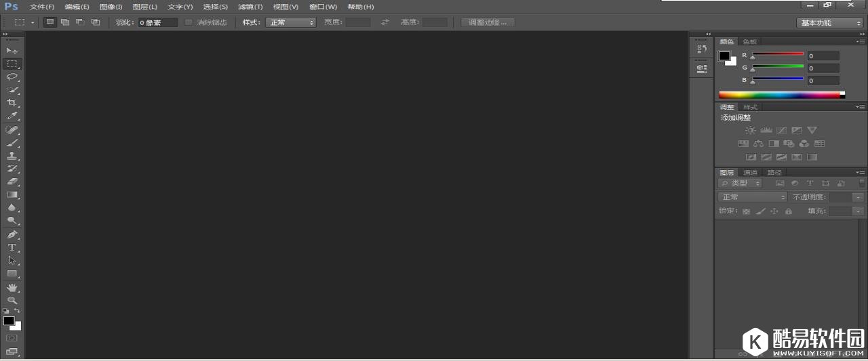Pick the Crop tool
The height and width of the screenshot is (361, 868).
point(12,103)
